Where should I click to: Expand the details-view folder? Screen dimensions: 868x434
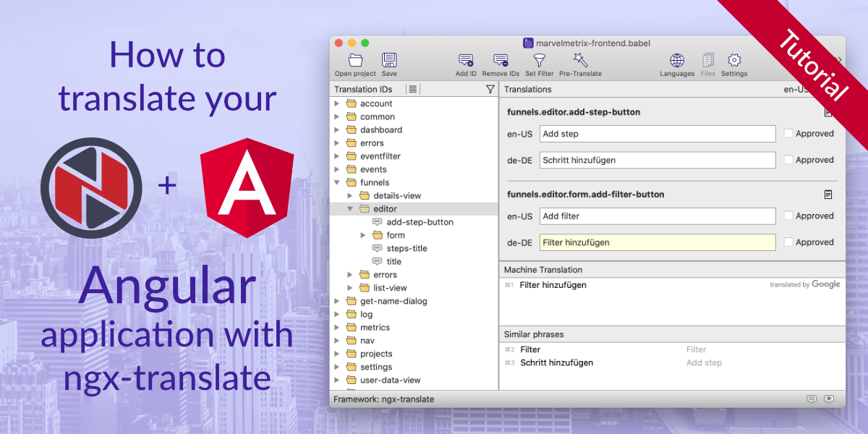pos(349,195)
